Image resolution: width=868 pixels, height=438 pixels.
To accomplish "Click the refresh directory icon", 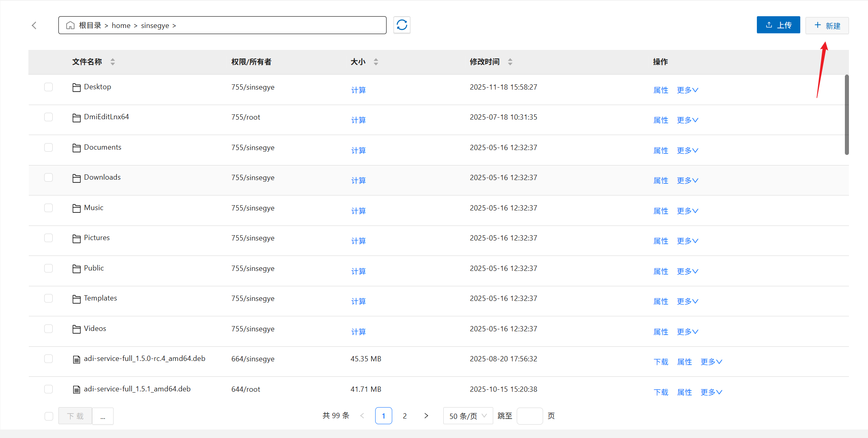I will 402,25.
